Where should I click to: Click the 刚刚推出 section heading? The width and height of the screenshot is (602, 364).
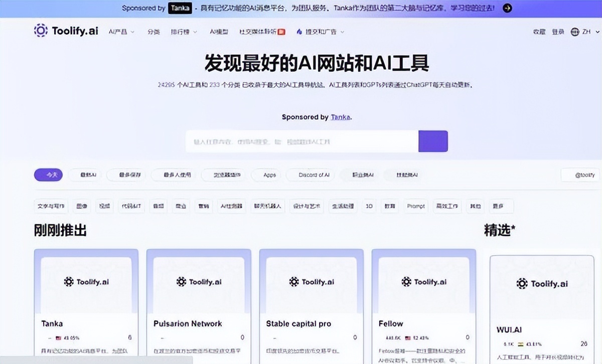click(60, 230)
